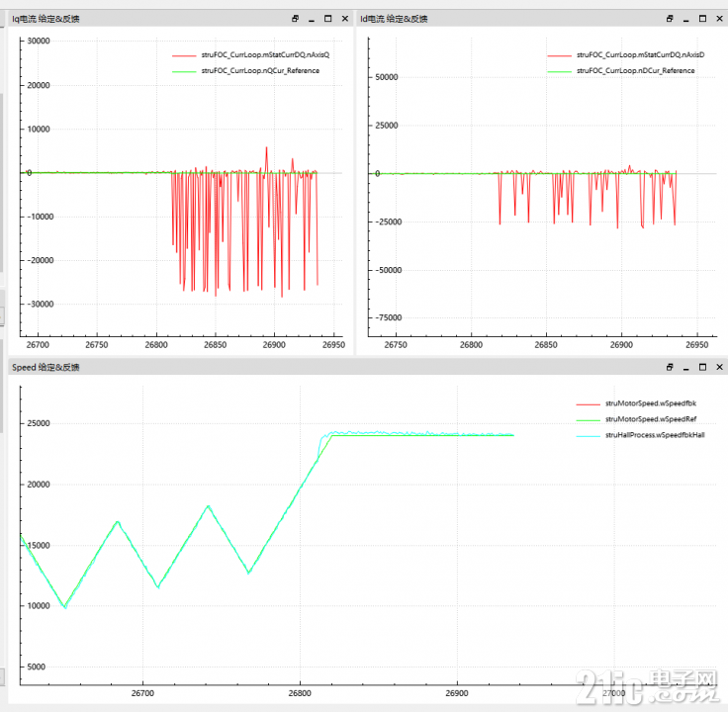Minimize the Id current chart panel
The height and width of the screenshot is (712, 728).
tap(686, 19)
